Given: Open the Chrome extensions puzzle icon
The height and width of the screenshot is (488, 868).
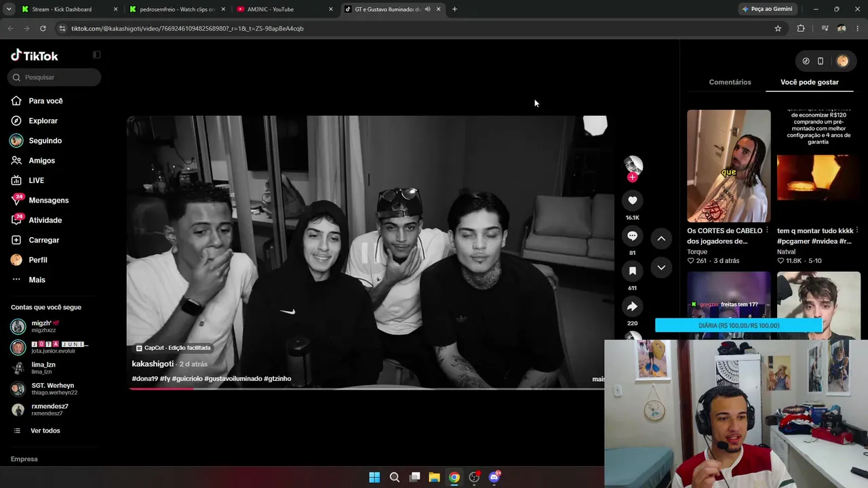Looking at the screenshot, I should (801, 28).
